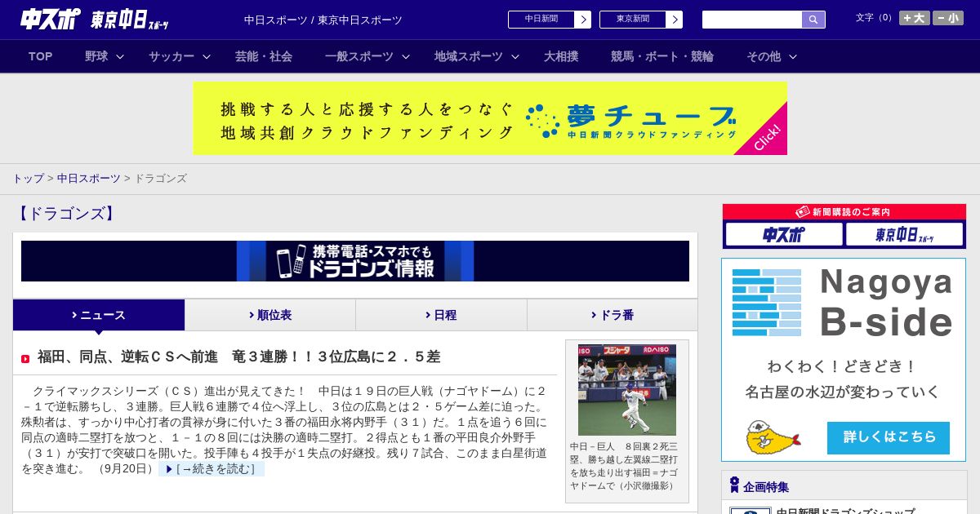Click the search magnifier button
This screenshot has height=514, width=980.
813,20
